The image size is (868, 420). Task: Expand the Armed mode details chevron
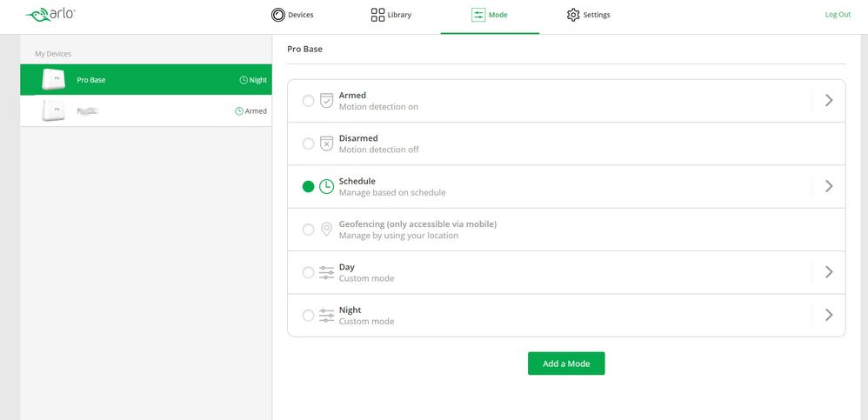click(829, 100)
